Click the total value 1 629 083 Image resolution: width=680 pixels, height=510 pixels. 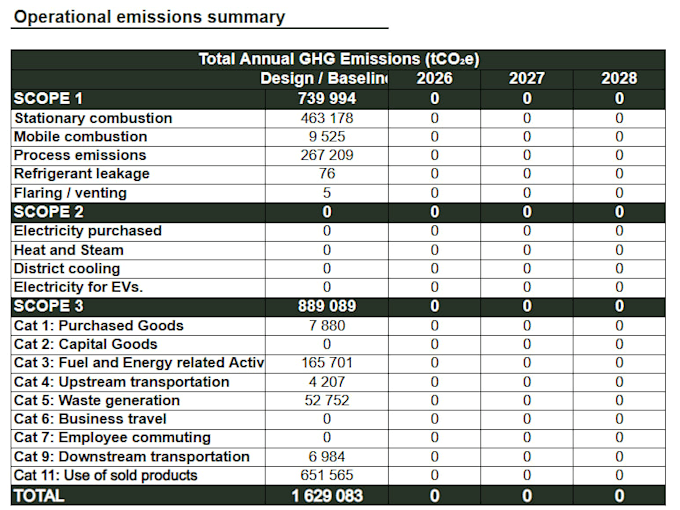point(327,496)
